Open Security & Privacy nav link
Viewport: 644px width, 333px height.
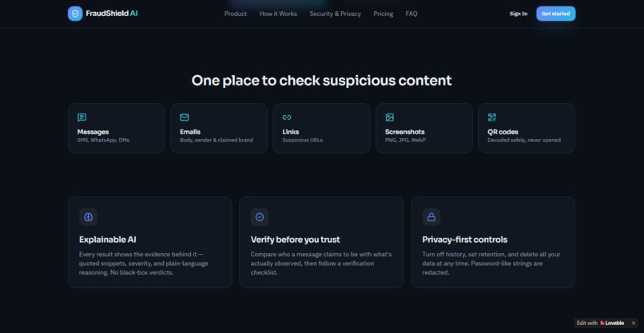point(335,14)
